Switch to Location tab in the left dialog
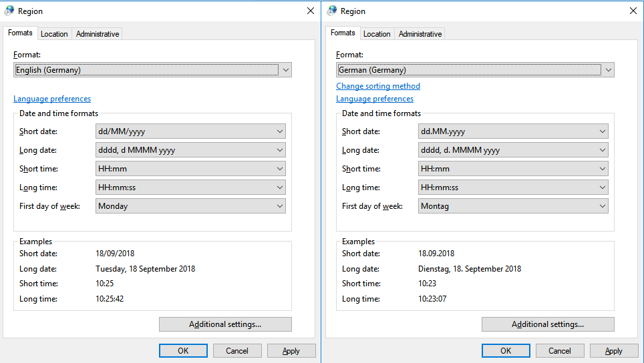Image resolution: width=644 pixels, height=363 pixels. click(54, 34)
